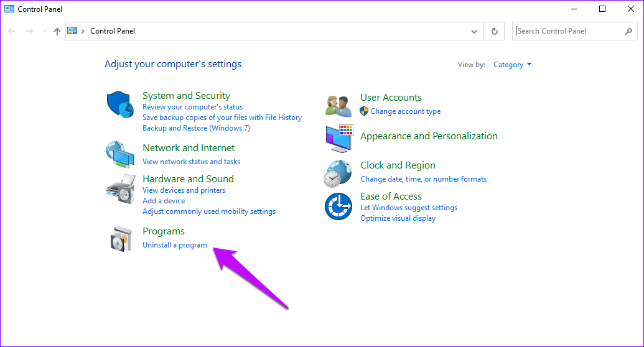Click the Network and Internet globe icon

click(x=120, y=154)
